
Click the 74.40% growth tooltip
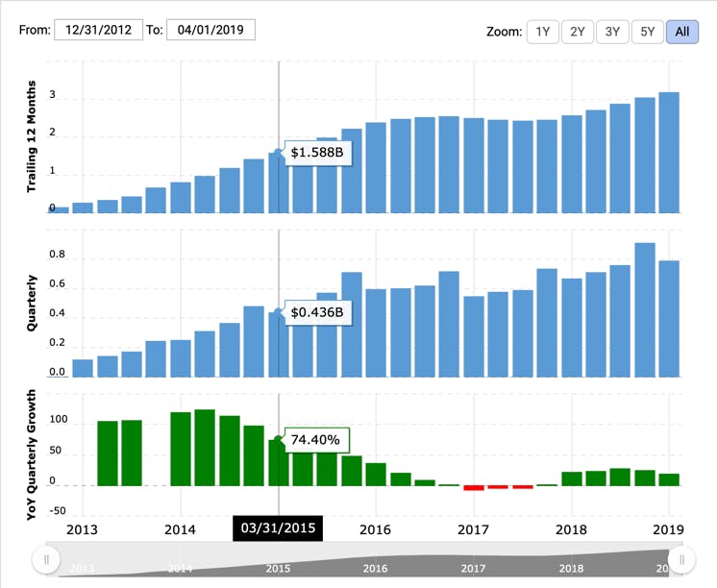[316, 440]
